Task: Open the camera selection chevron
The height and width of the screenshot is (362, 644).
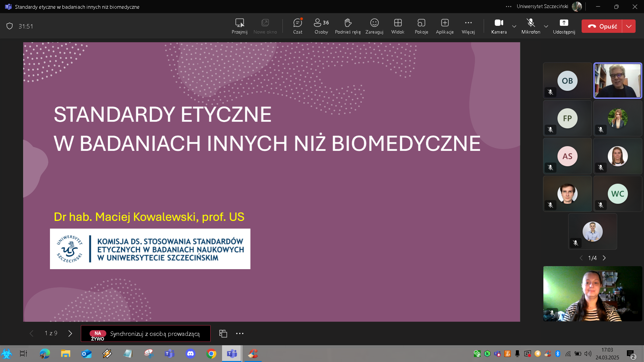Action: point(514,26)
